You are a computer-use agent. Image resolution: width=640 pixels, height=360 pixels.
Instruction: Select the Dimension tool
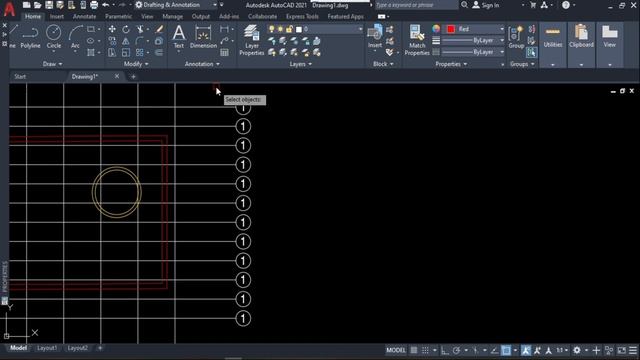[x=203, y=37]
